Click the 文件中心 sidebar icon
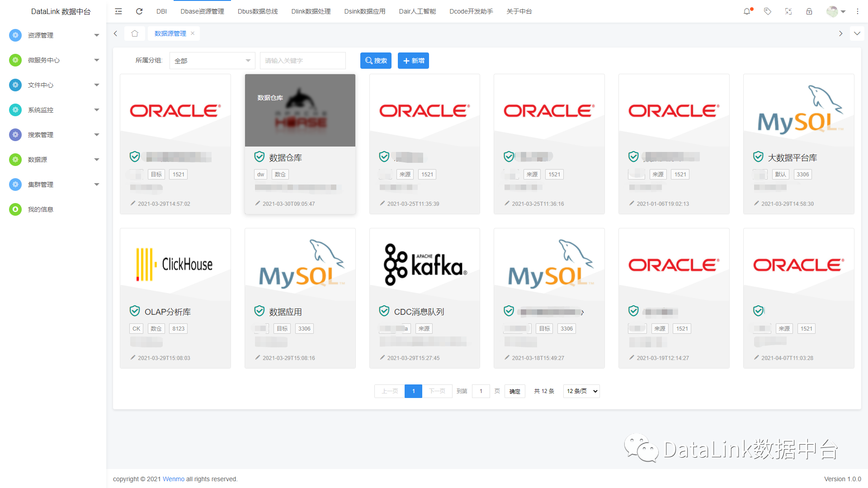The height and width of the screenshot is (488, 868). [15, 85]
